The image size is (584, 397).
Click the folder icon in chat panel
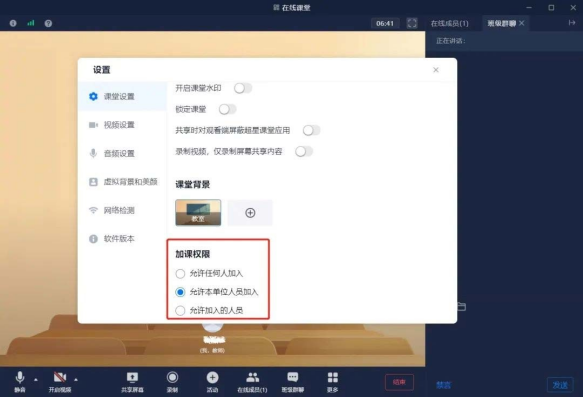[461, 307]
